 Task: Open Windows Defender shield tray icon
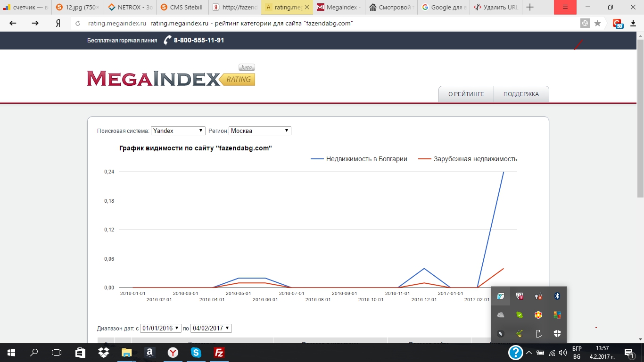557,334
